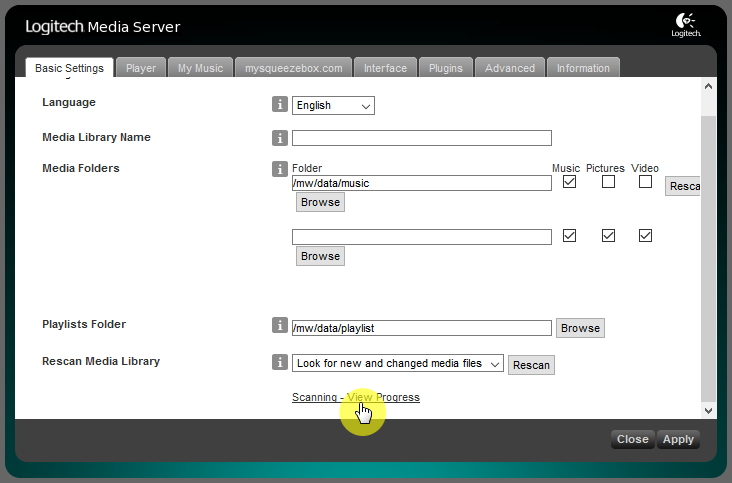
Task: Enable Pictures checkbox for /mw/data/music folder
Action: (608, 183)
